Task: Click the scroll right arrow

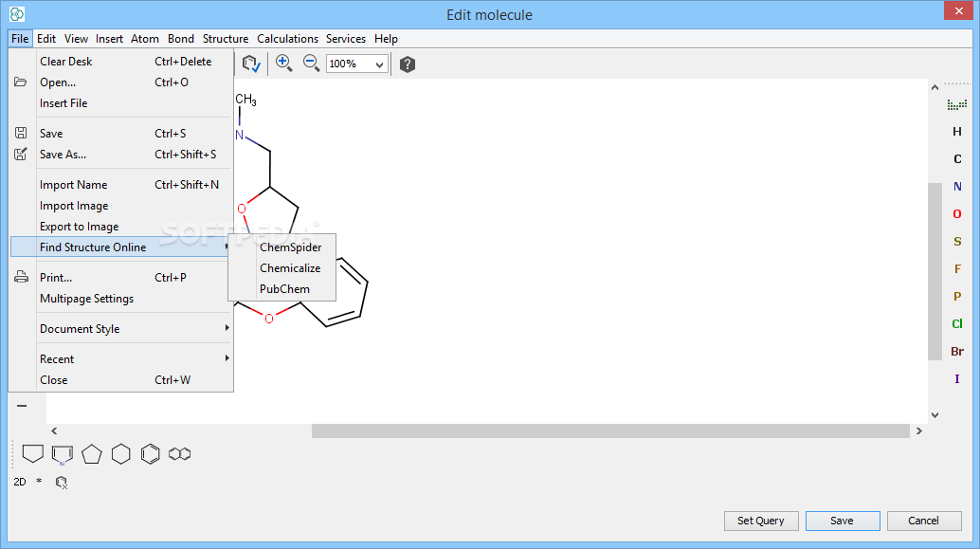Action: (x=918, y=430)
